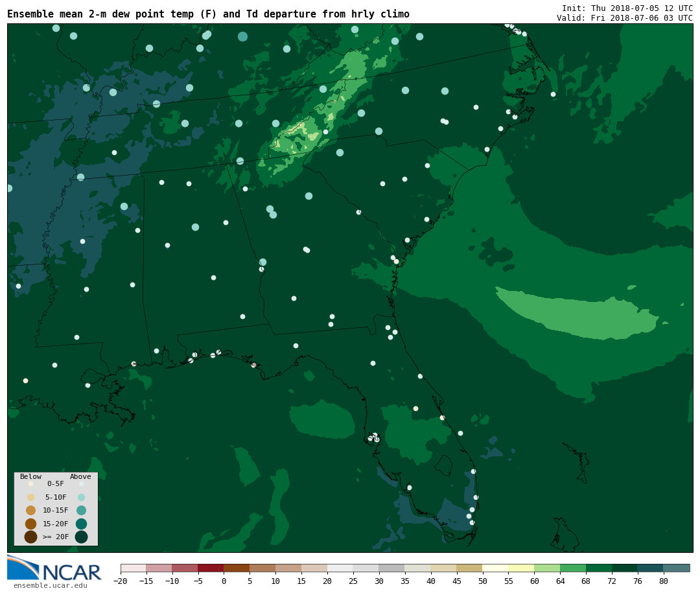Select the 15 to 20 colorbar swatch
Viewport: 700px width, 593px height.
click(314, 568)
